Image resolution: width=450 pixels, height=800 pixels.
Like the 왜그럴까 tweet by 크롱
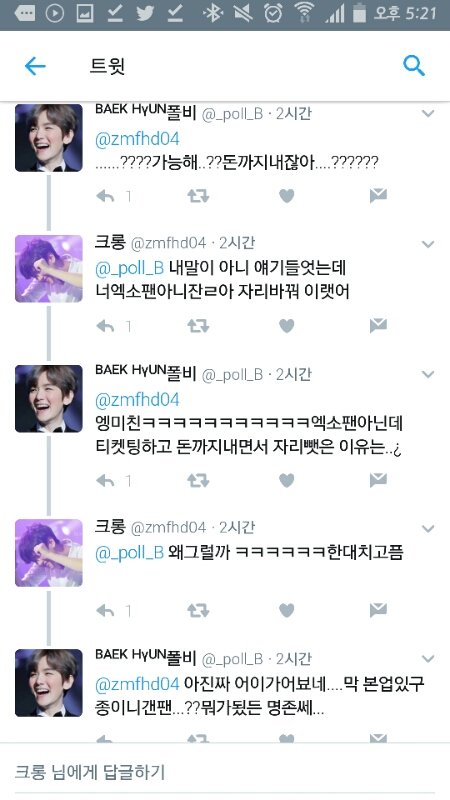(x=287, y=610)
